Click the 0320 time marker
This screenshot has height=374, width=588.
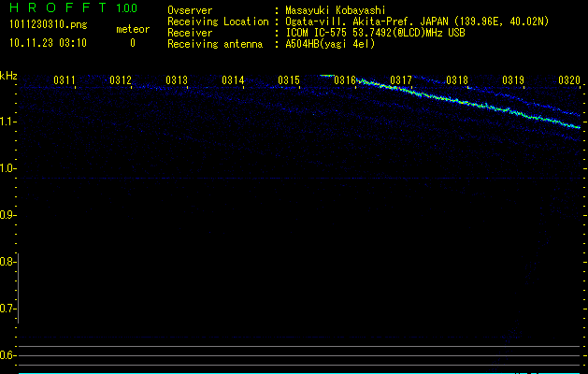coord(569,80)
